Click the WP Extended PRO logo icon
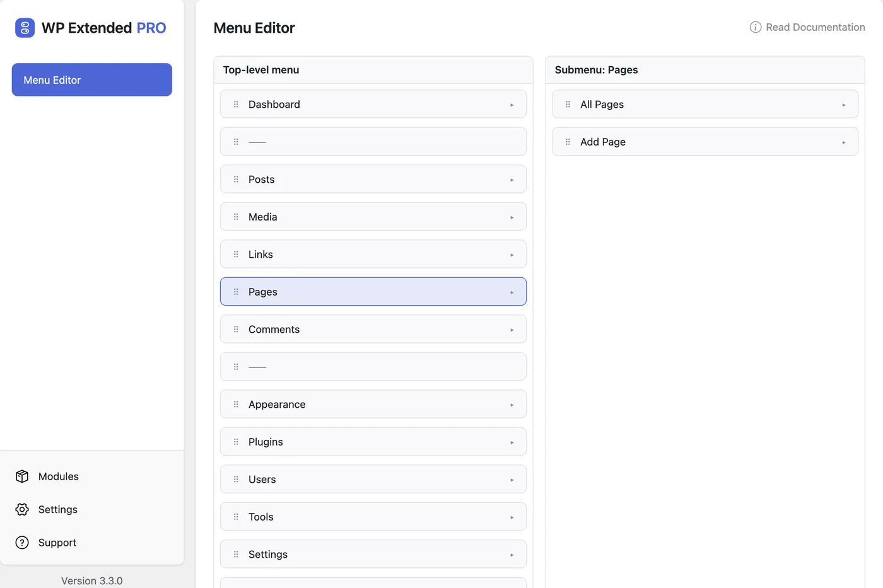The height and width of the screenshot is (588, 883). [25, 28]
